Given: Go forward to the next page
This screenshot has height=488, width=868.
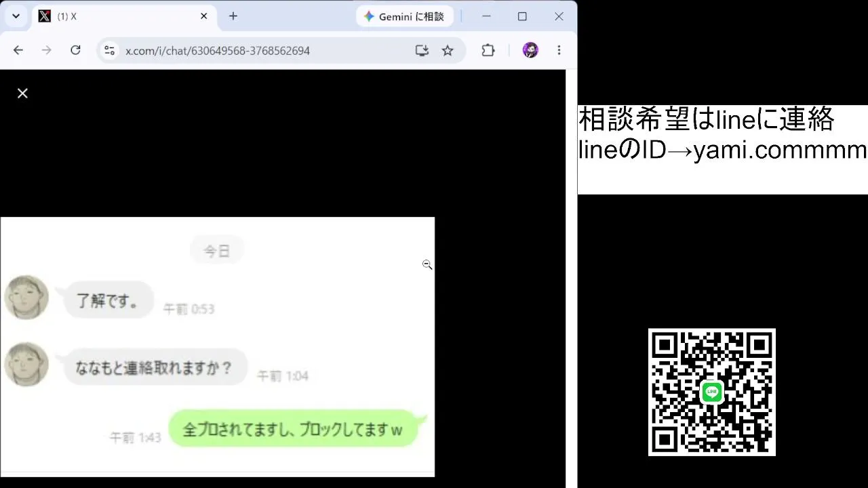Looking at the screenshot, I should (x=47, y=50).
